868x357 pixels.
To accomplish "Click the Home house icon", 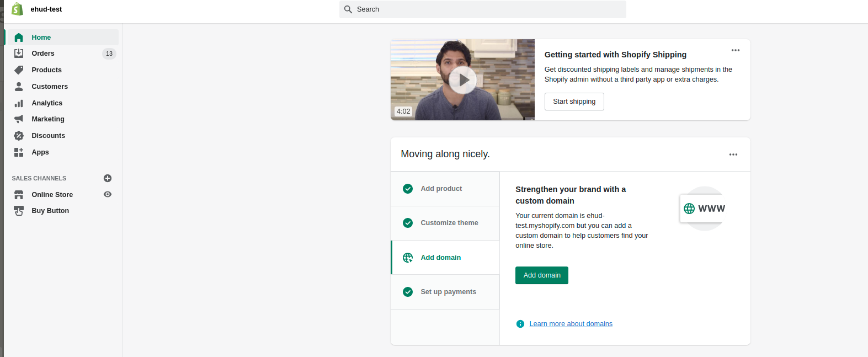I will coord(19,38).
